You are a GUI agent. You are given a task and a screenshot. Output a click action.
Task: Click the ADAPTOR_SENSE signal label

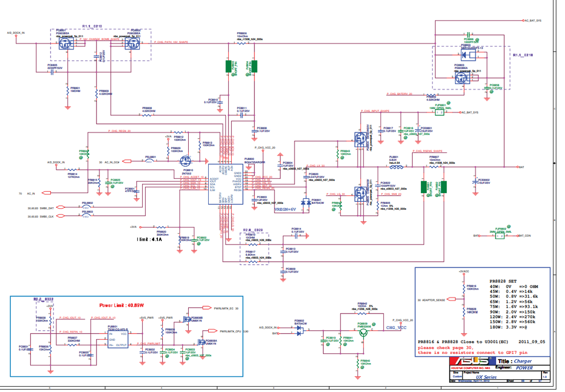(434, 300)
